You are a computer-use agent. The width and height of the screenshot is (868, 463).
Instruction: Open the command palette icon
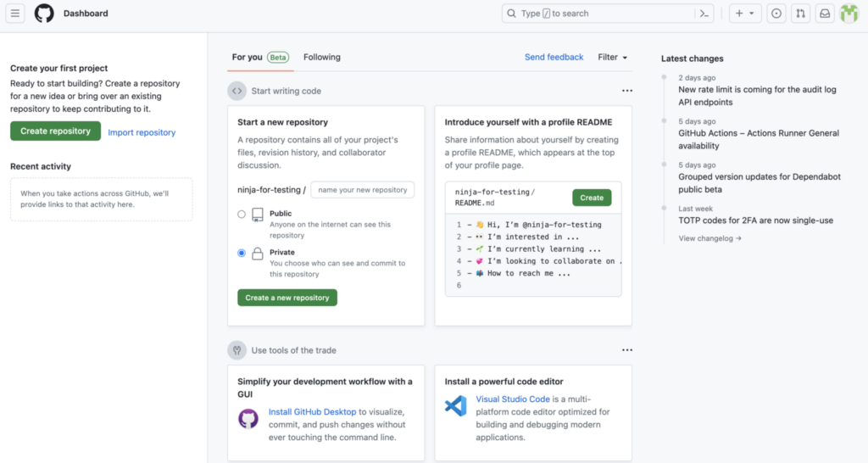(704, 14)
